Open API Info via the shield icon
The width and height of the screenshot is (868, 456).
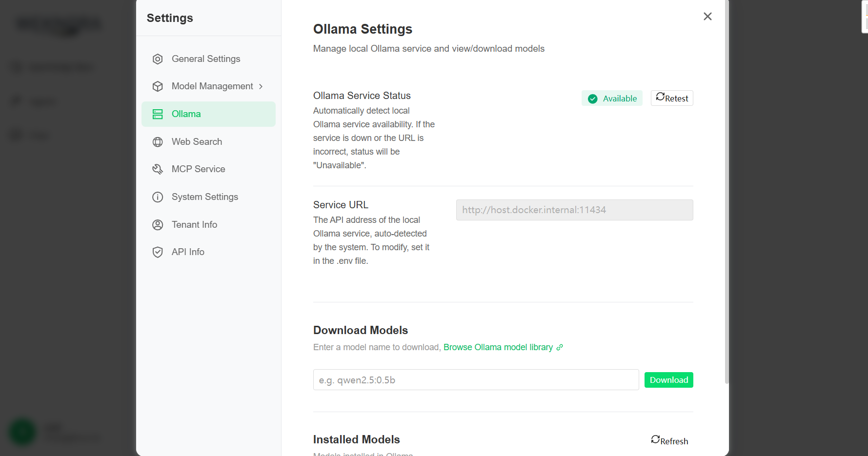(158, 252)
